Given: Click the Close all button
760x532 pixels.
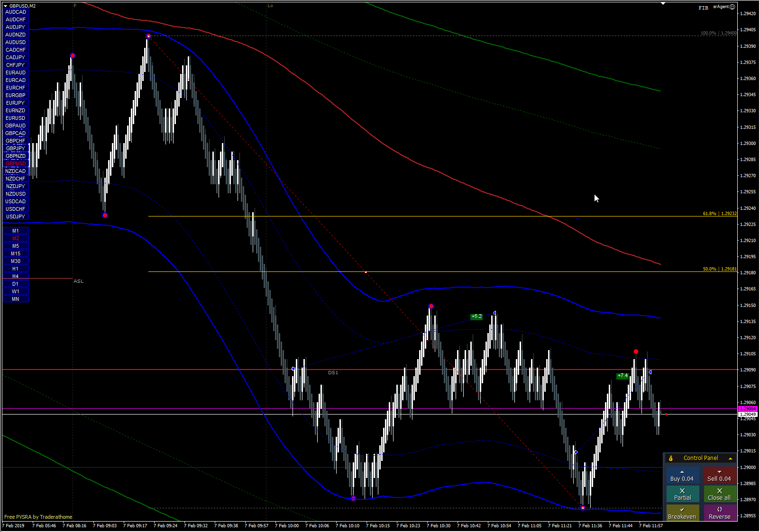Looking at the screenshot, I should coord(719,494).
